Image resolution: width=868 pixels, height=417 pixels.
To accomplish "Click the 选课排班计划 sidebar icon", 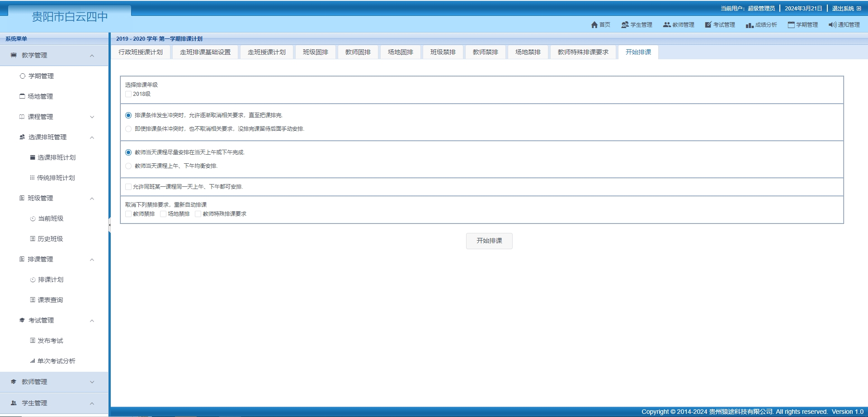I will (33, 157).
